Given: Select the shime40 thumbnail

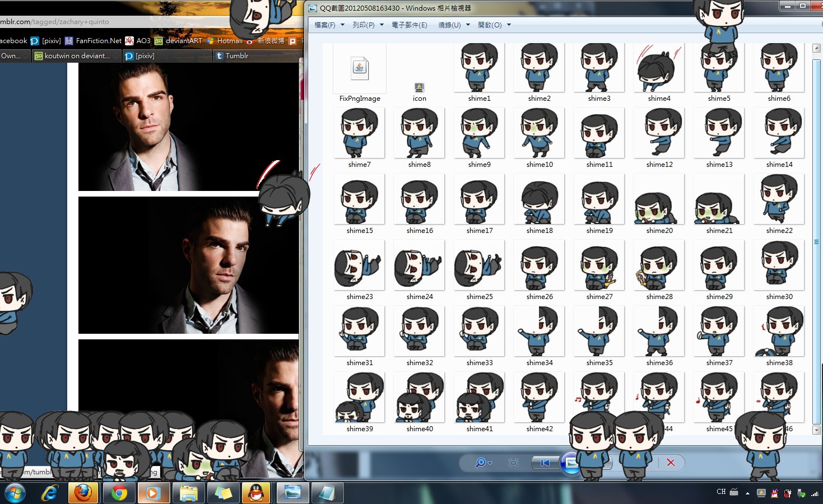Looking at the screenshot, I should (419, 398).
